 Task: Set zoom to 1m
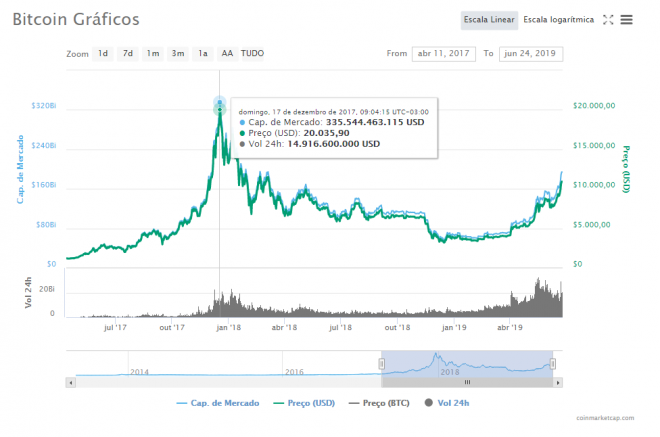tap(153, 53)
